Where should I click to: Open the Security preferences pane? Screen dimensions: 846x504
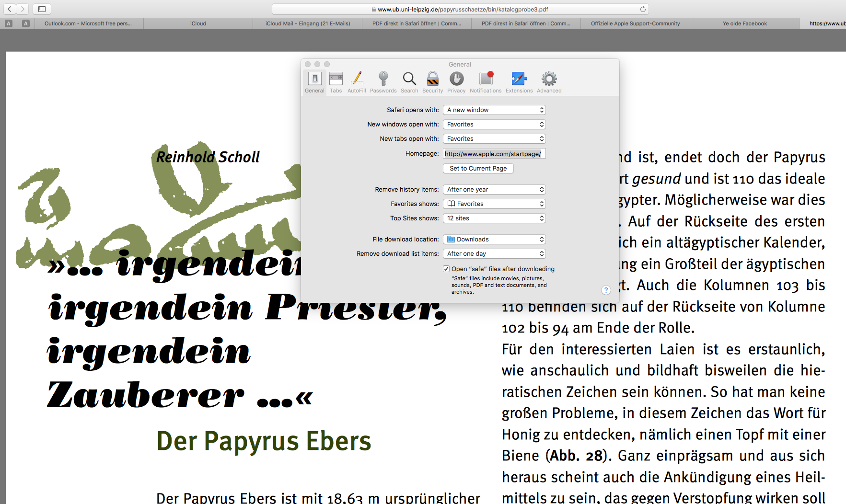tap(432, 82)
